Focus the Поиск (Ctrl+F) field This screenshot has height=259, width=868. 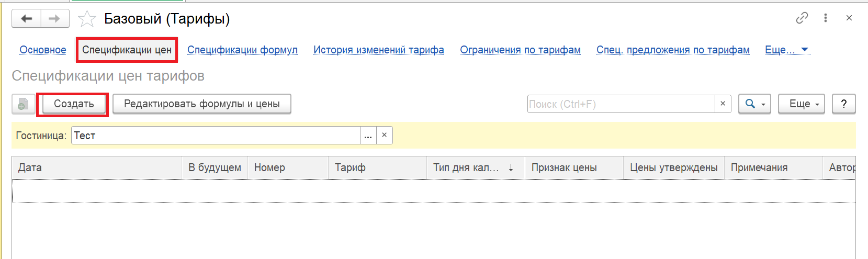point(621,104)
